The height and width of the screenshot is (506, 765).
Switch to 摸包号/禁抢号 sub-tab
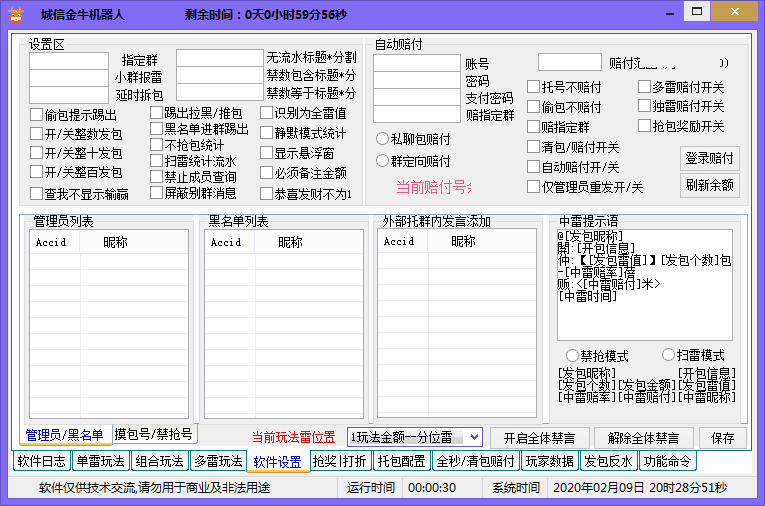click(x=154, y=434)
